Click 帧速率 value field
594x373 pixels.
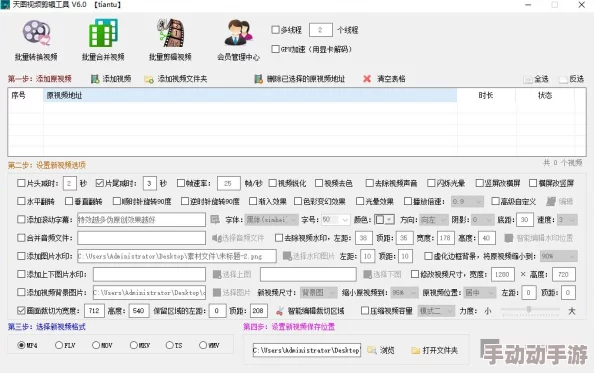[229, 183]
